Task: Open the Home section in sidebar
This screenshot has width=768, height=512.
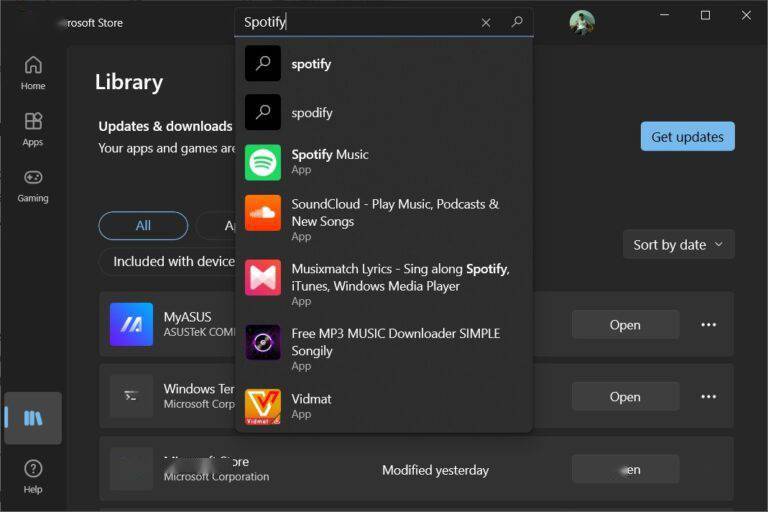Action: click(x=33, y=73)
